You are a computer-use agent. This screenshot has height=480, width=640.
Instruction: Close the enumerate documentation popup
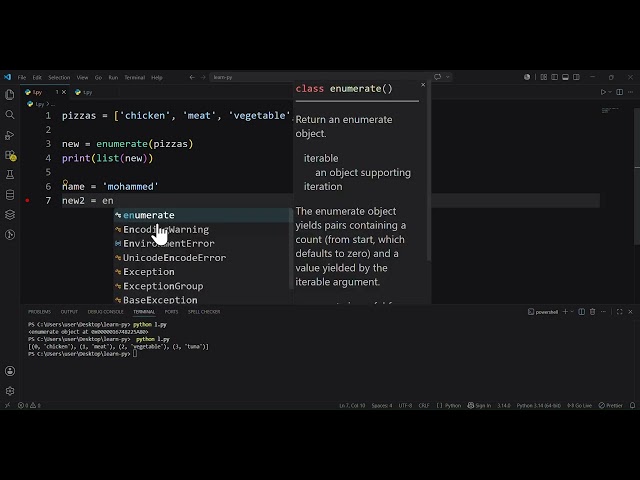click(423, 84)
